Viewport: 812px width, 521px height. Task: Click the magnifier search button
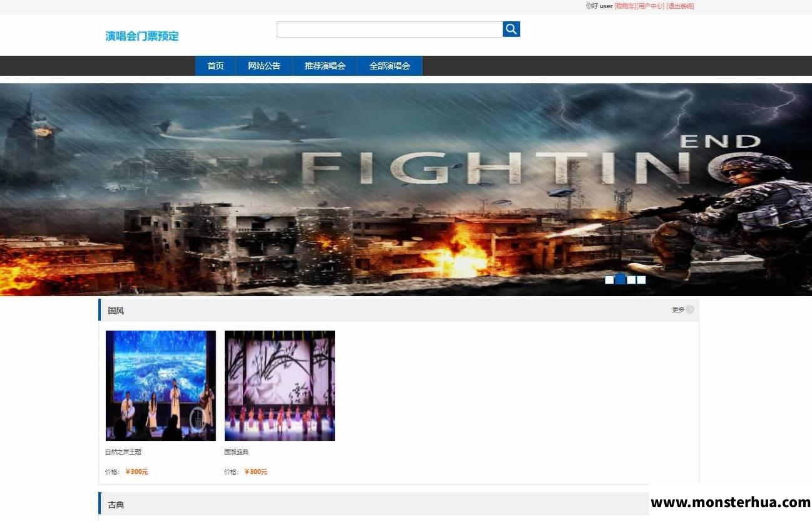pyautogui.click(x=511, y=29)
